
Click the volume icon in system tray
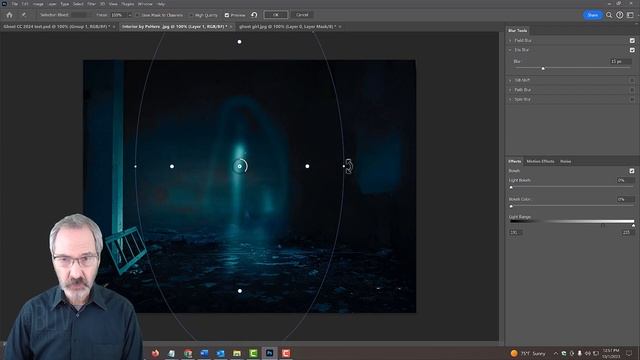[588, 353]
